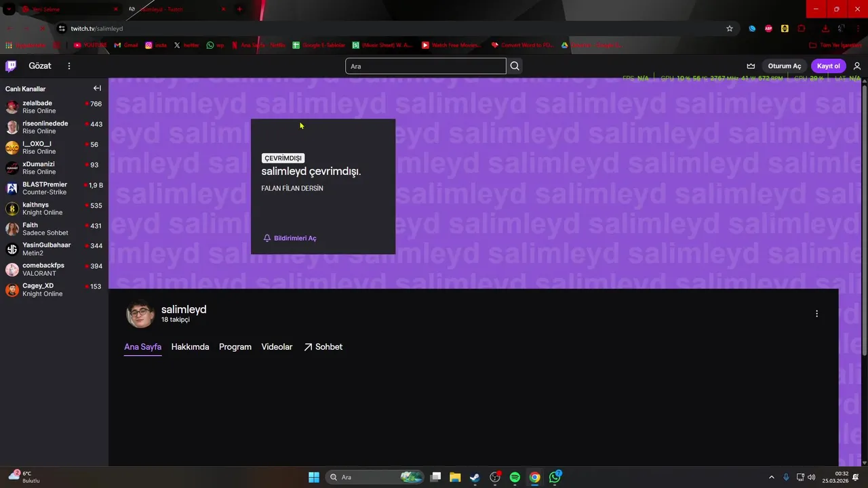This screenshot has width=868, height=488.
Task: Open WhatsApp from the taskbar
Action: 555,477
